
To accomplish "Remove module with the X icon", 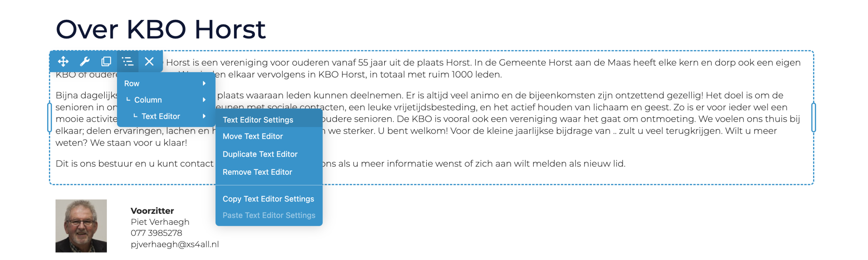I will point(149,61).
